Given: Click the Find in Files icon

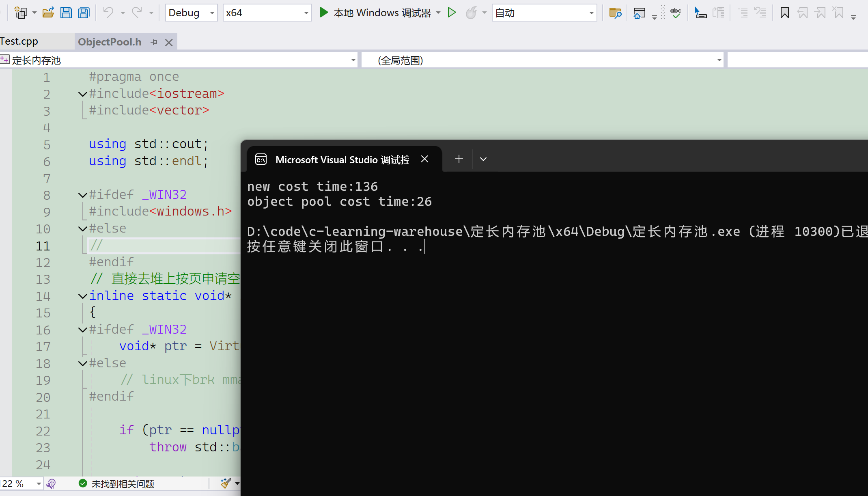Looking at the screenshot, I should [615, 13].
